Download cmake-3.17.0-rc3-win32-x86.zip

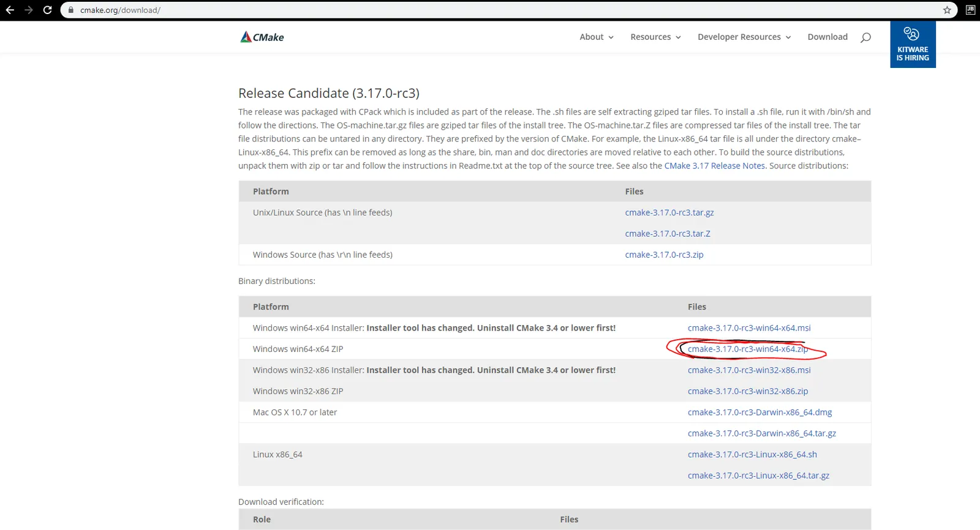pos(748,391)
